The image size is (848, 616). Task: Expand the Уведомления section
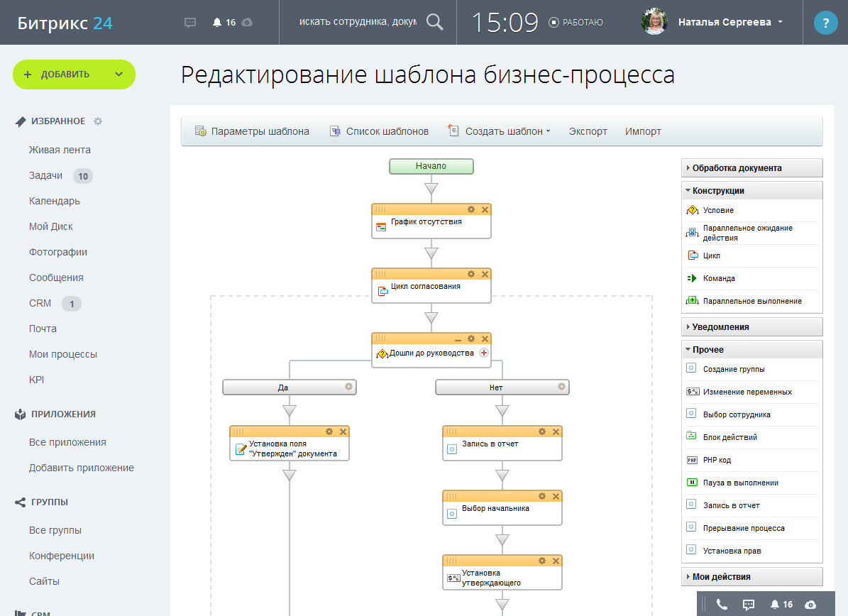720,327
